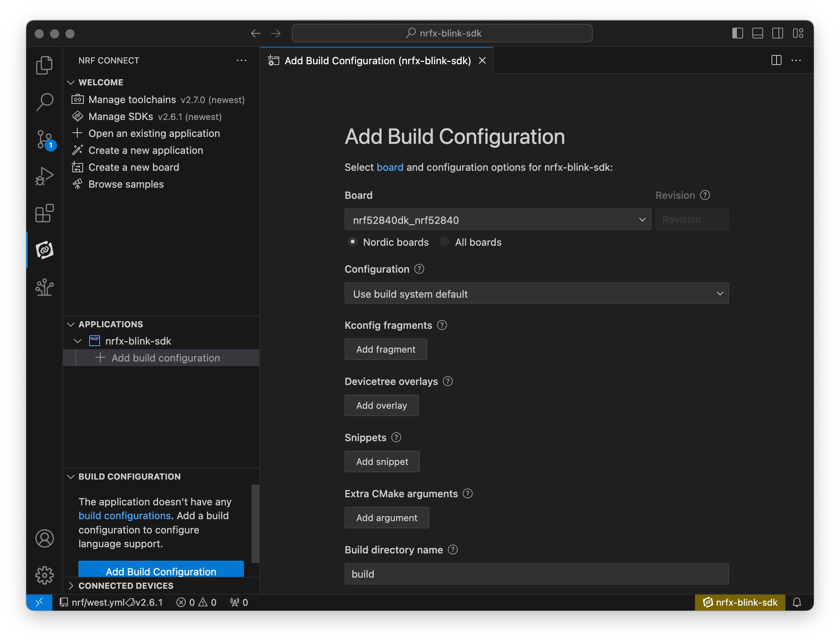Open notifications bell in status bar
Image resolution: width=840 pixels, height=643 pixels.
[x=797, y=602]
